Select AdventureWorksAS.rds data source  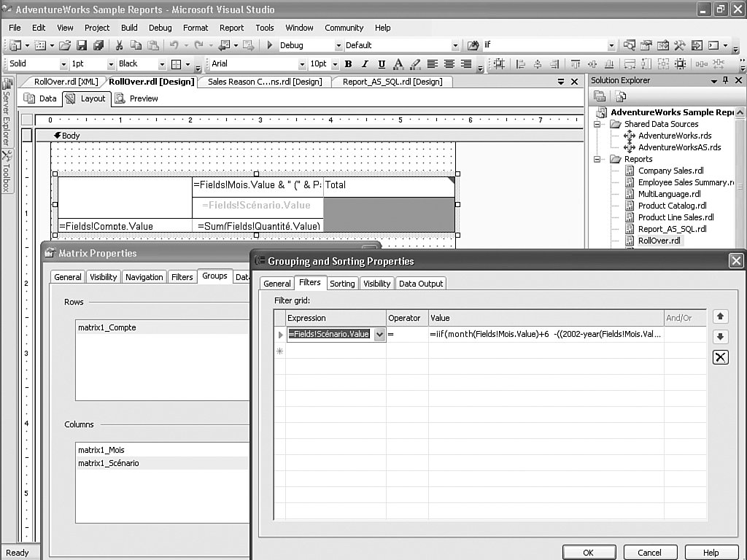[679, 147]
